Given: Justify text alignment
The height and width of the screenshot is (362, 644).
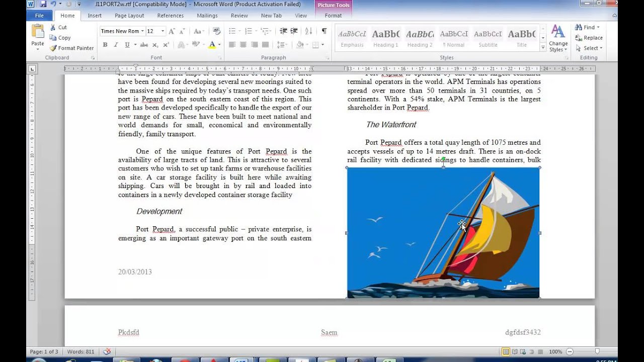Looking at the screenshot, I should pos(265,45).
